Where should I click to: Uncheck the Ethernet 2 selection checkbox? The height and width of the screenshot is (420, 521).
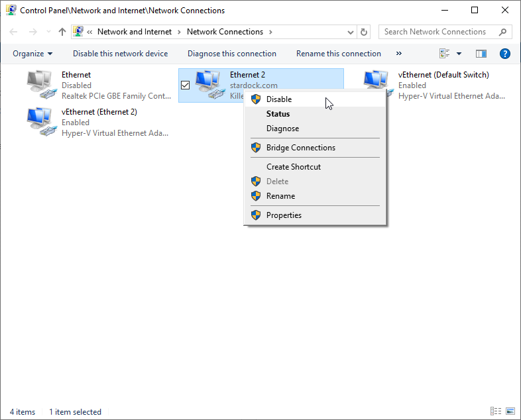click(186, 85)
